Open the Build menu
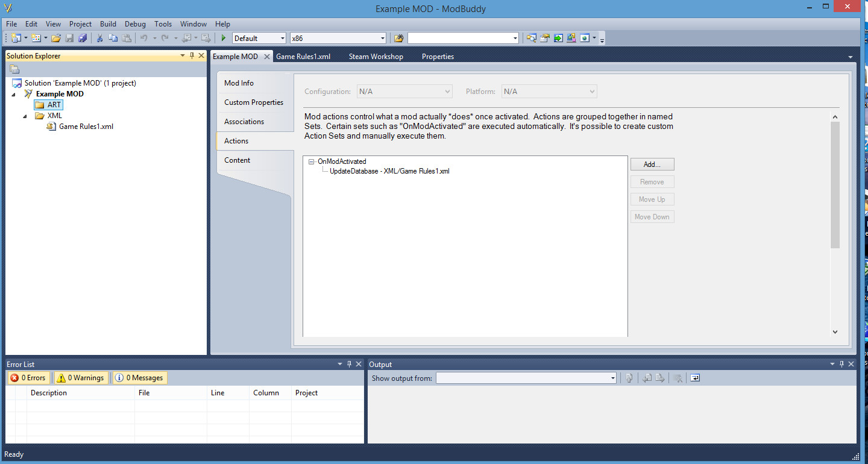The image size is (868, 464). [x=108, y=24]
